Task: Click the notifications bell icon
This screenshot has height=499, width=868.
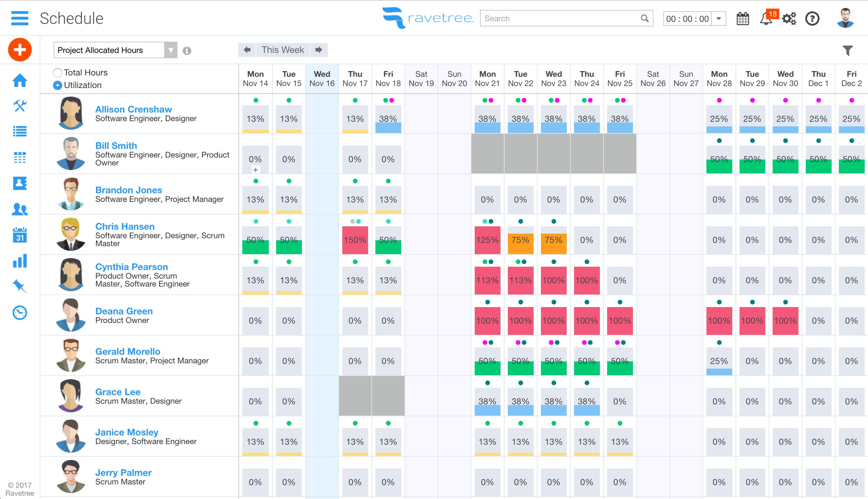Action: (x=765, y=19)
